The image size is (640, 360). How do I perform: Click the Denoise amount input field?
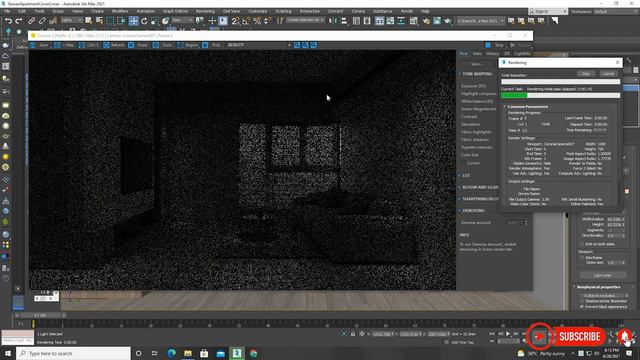point(514,223)
